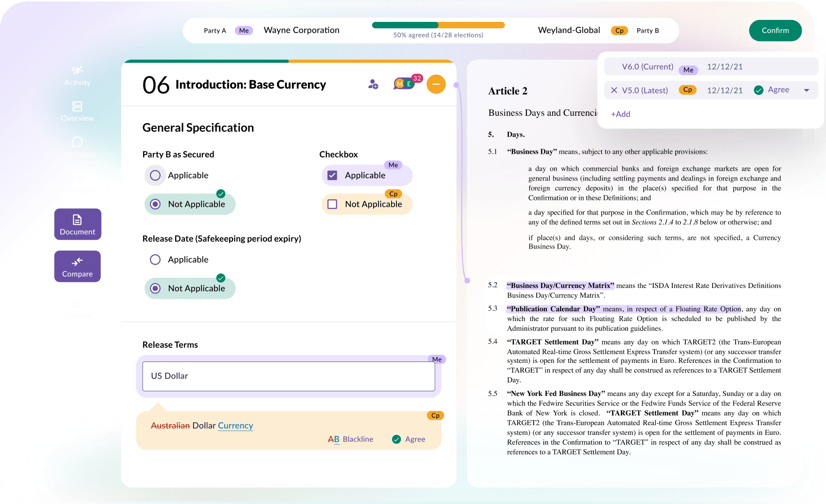Click the 12/12/21 date on V6.0 row

point(725,67)
